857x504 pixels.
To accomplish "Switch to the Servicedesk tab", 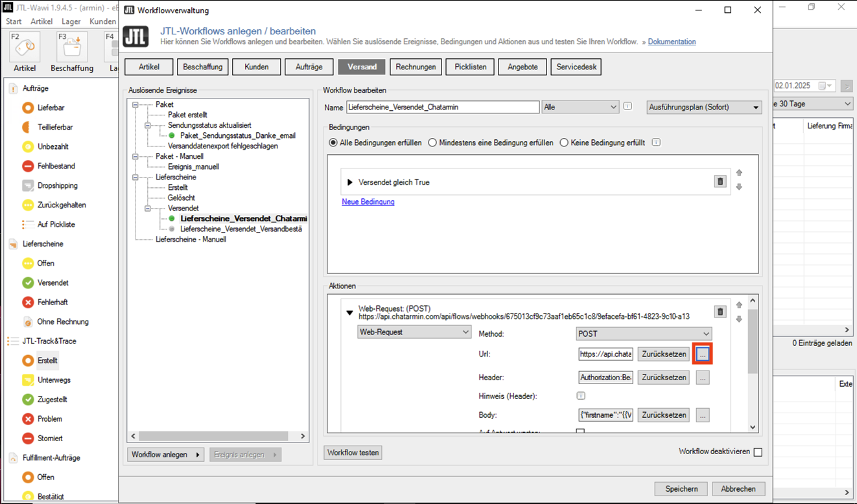I will pos(576,67).
